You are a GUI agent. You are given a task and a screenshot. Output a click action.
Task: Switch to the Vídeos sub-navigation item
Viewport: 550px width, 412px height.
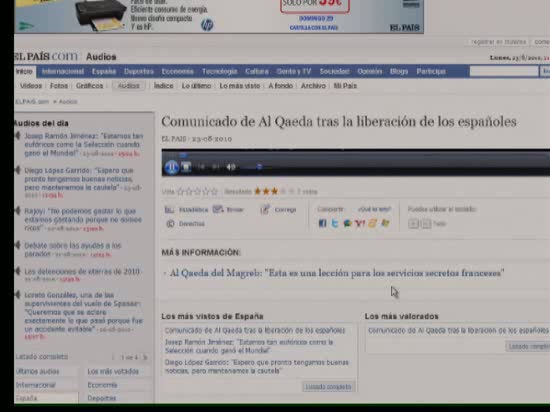click(31, 86)
